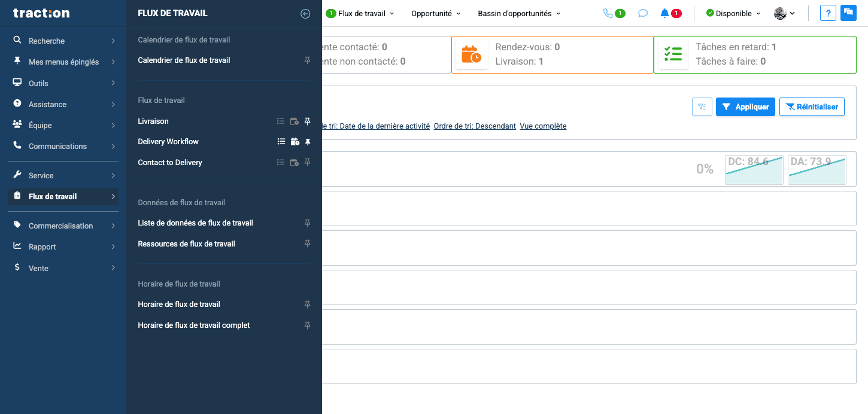The height and width of the screenshot is (414, 868).
Task: Open list view for Contact to Delivery
Action: click(x=281, y=163)
